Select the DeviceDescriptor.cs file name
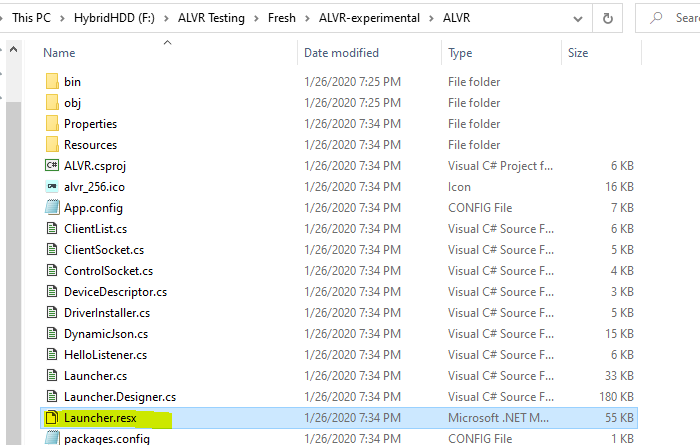This screenshot has width=700, height=445. [x=116, y=292]
